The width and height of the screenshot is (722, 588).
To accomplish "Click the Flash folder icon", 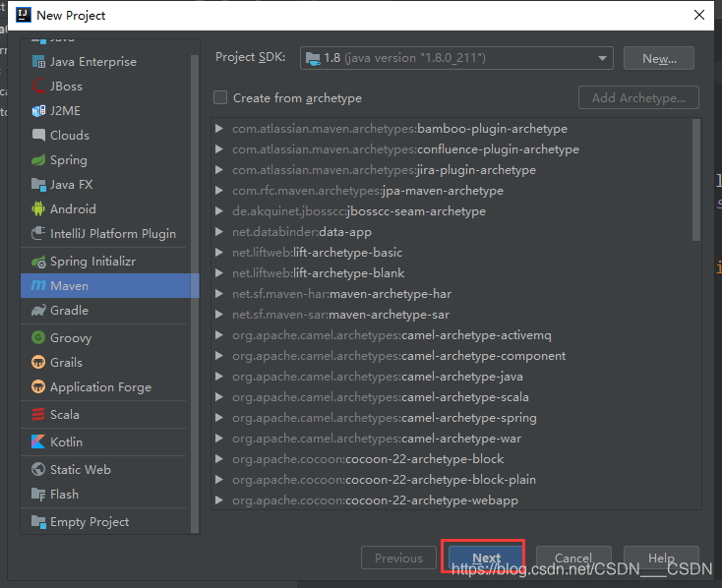I will [38, 494].
